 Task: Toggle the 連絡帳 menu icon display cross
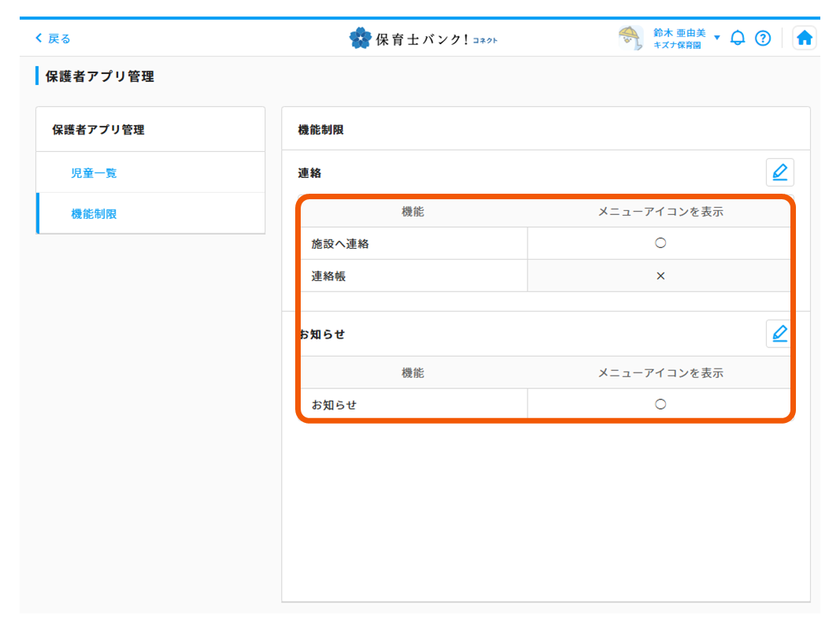coord(659,276)
